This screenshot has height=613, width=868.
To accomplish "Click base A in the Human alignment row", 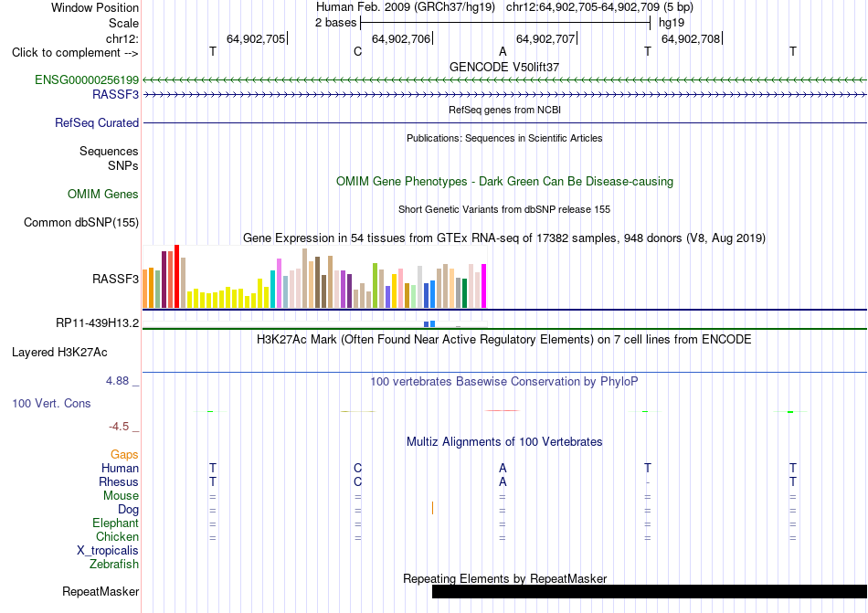I will [503, 468].
